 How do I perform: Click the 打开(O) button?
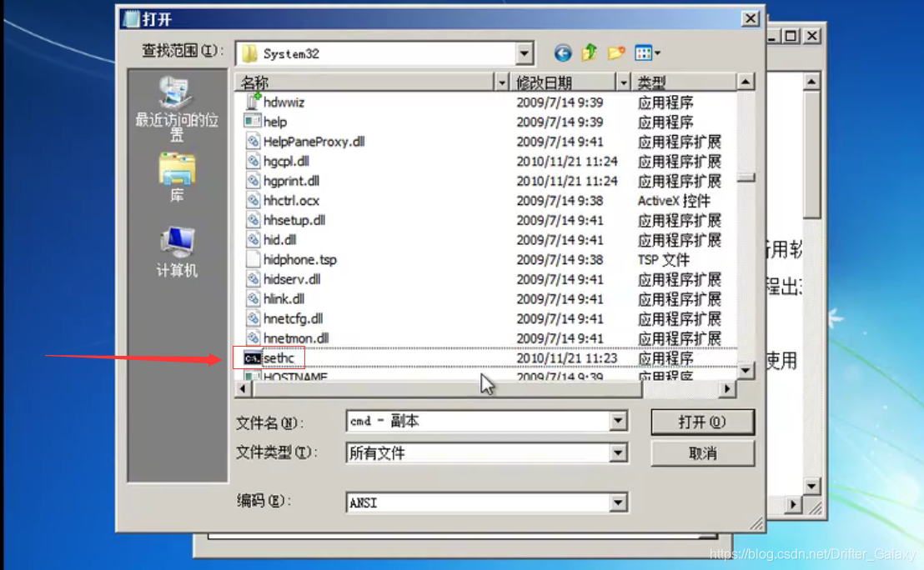coord(702,422)
